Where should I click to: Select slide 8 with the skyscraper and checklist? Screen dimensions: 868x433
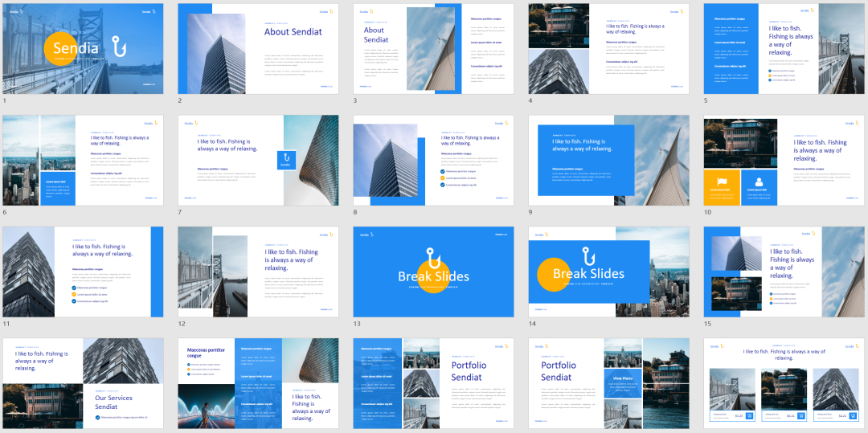433,161
